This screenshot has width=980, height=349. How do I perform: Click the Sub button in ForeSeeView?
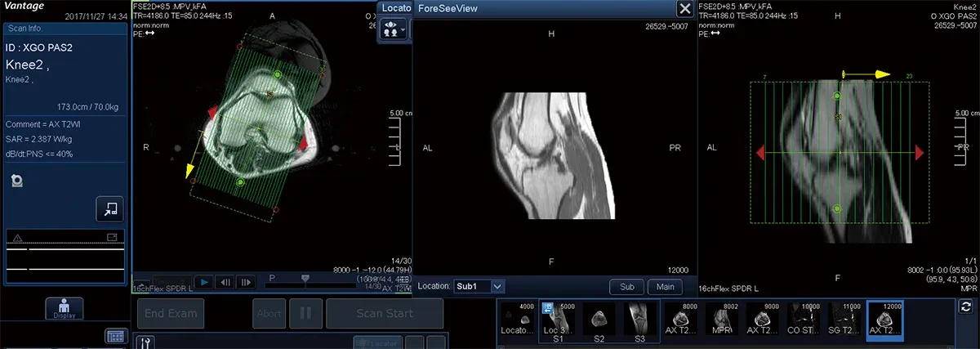(x=626, y=287)
